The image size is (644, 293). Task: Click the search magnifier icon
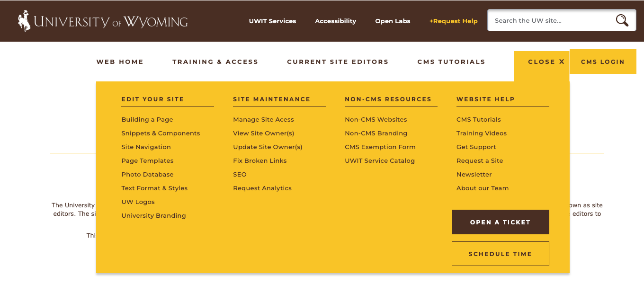(622, 20)
